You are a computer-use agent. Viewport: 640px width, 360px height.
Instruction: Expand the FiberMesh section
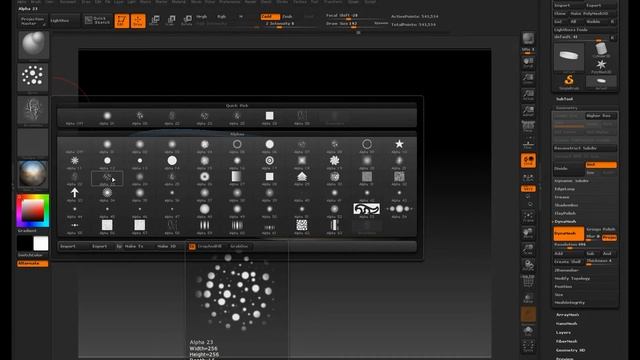[x=567, y=341]
